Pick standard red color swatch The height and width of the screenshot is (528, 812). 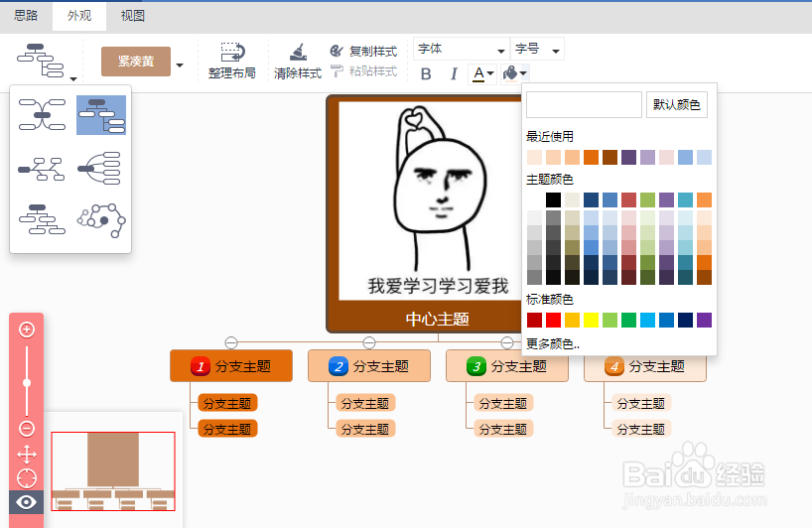(x=553, y=320)
